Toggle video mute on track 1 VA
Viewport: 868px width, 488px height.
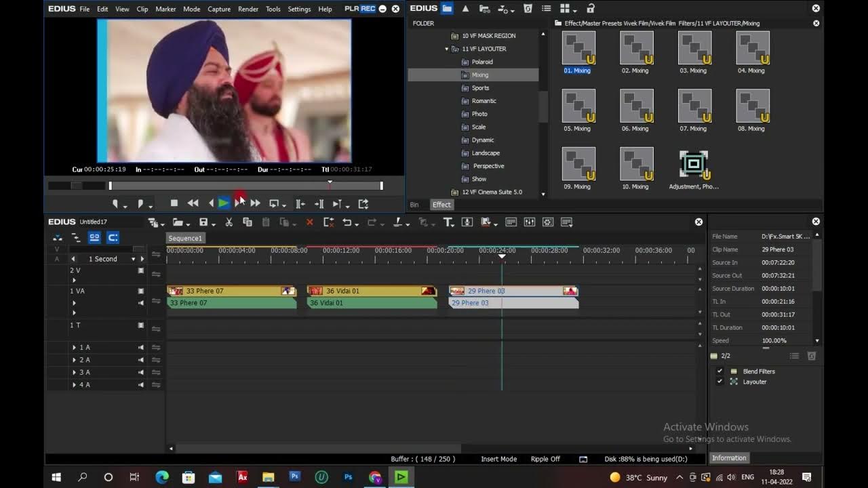[141, 291]
